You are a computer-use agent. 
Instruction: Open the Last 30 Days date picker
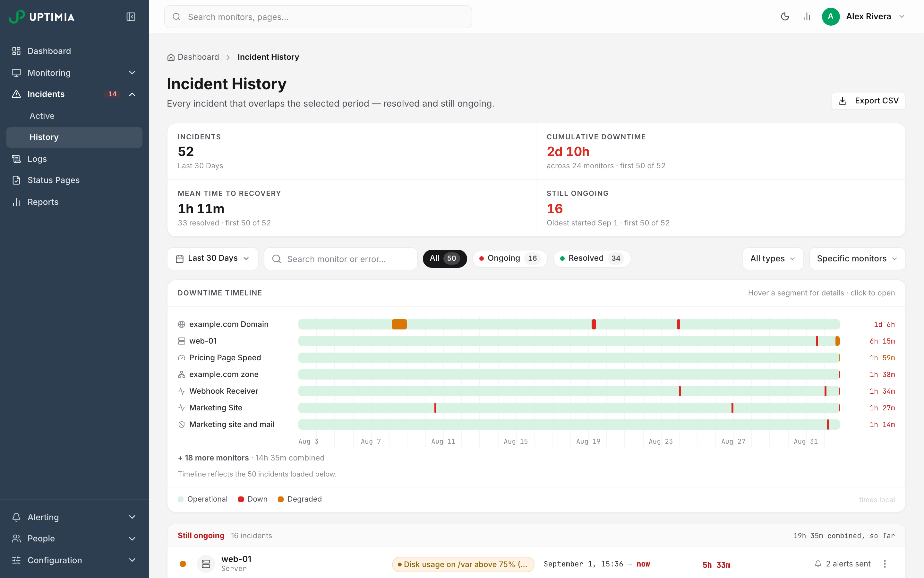pyautogui.click(x=213, y=259)
